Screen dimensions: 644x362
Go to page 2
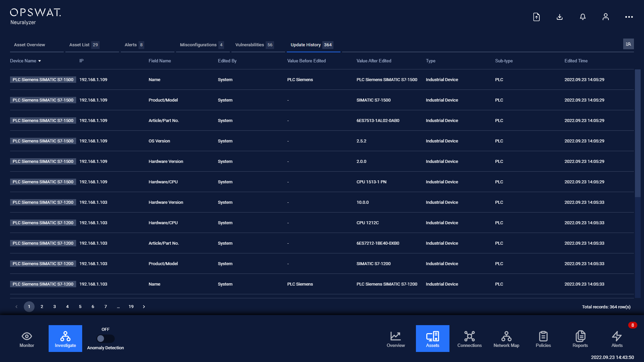[x=42, y=307]
